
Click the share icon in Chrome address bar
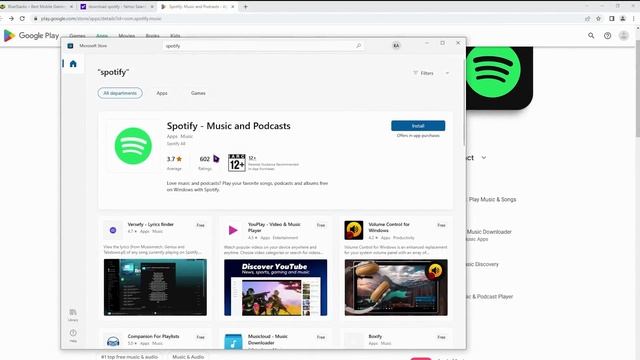tap(587, 18)
